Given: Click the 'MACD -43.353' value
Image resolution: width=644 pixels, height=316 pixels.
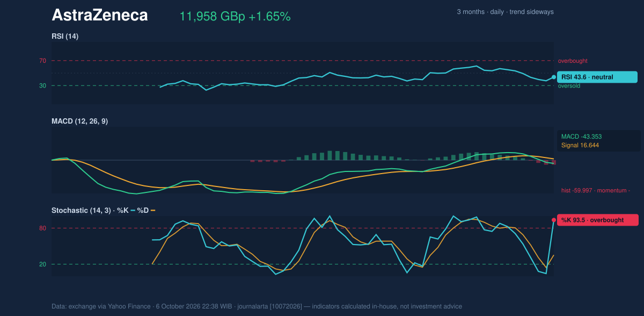Looking at the screenshot, I should tap(582, 137).
